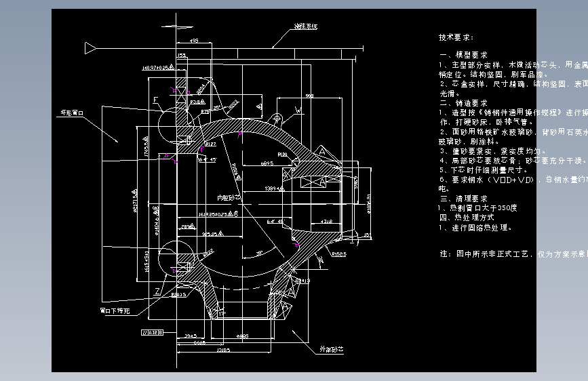Click the R152.5 radius label
Image resolution: width=588 pixels, height=381 pixels.
pyautogui.click(x=339, y=254)
